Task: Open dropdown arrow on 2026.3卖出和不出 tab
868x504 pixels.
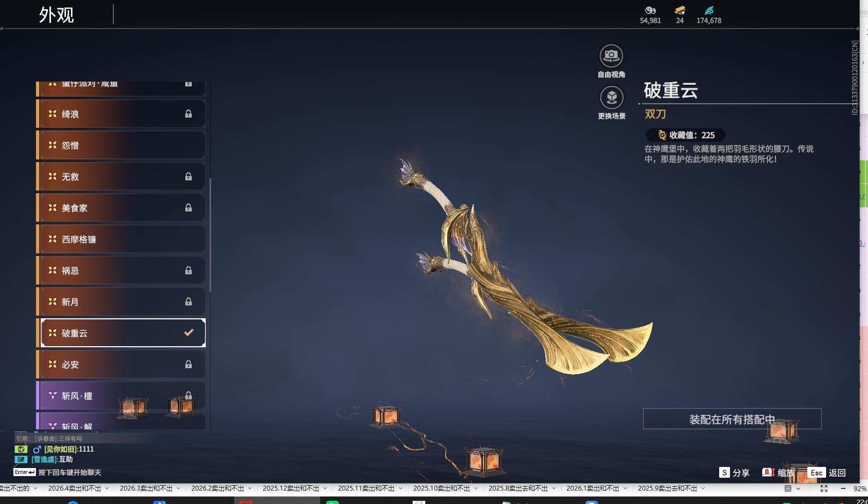Action: [x=178, y=488]
